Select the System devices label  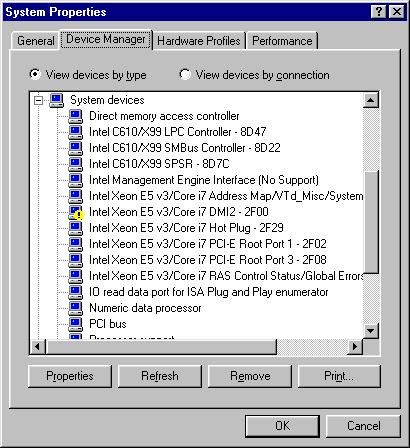click(107, 100)
